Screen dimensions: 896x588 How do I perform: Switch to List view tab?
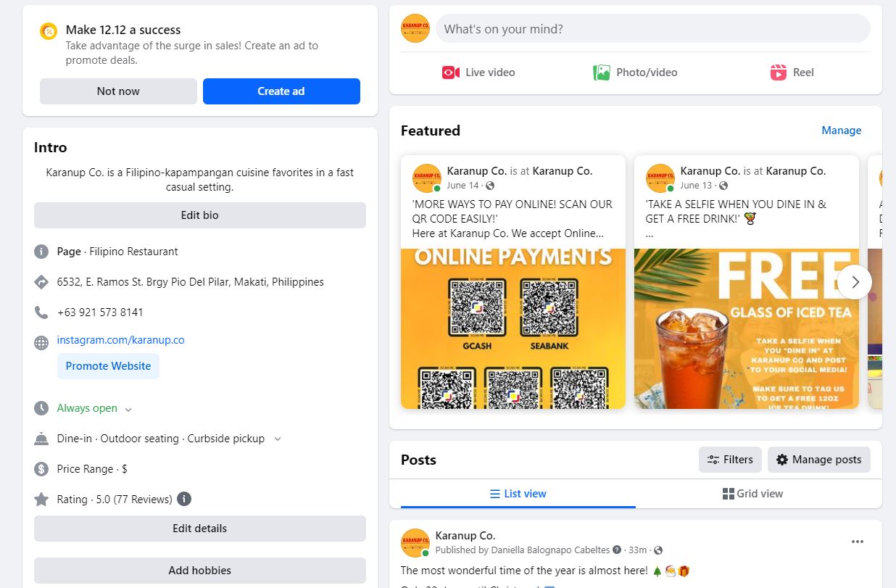(518, 494)
